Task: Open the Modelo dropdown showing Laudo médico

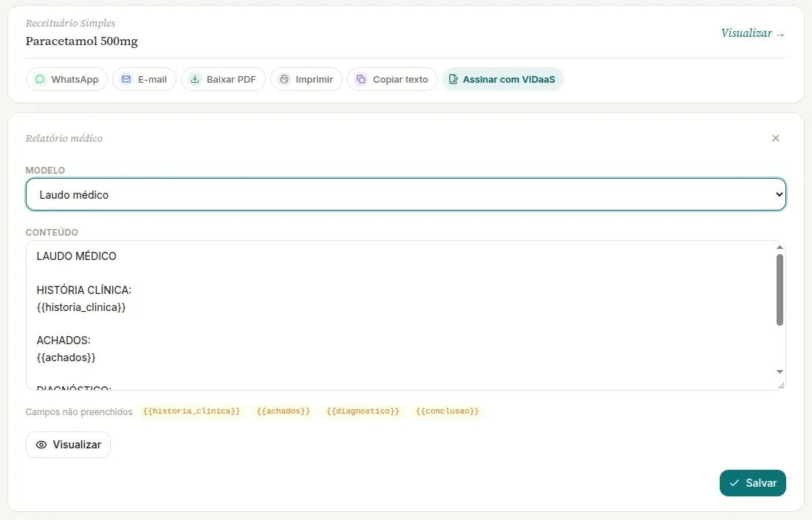Action: [406, 194]
